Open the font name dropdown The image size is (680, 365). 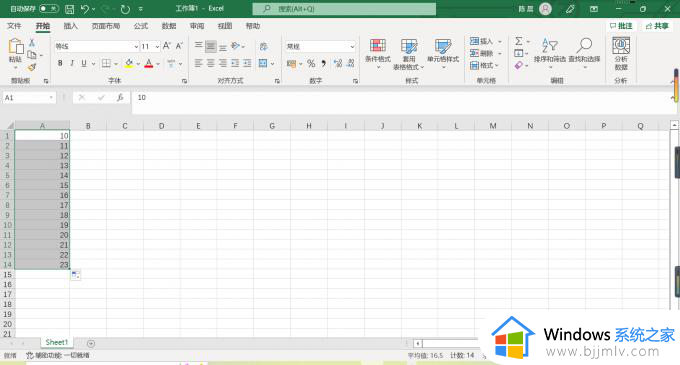click(x=136, y=46)
